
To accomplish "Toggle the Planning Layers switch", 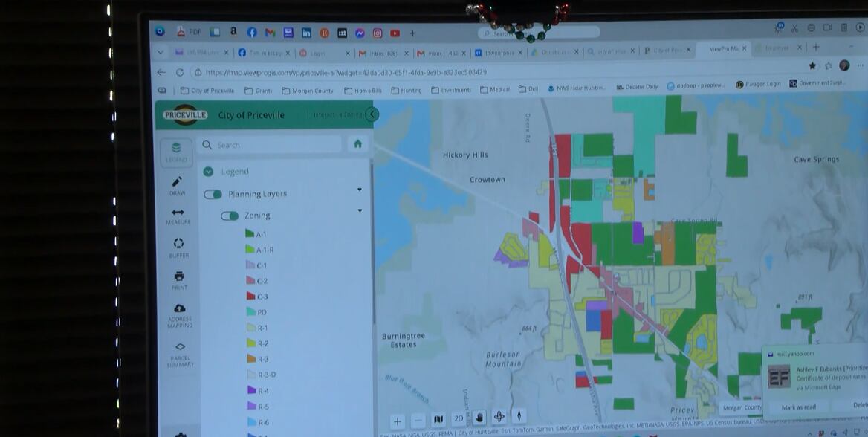I will tap(213, 195).
